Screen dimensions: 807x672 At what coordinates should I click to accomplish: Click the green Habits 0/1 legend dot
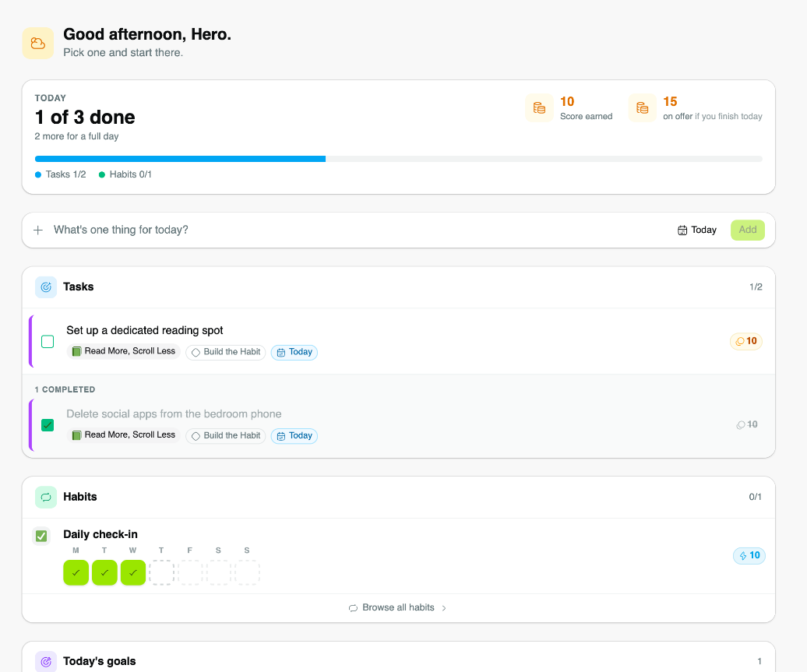tap(102, 175)
